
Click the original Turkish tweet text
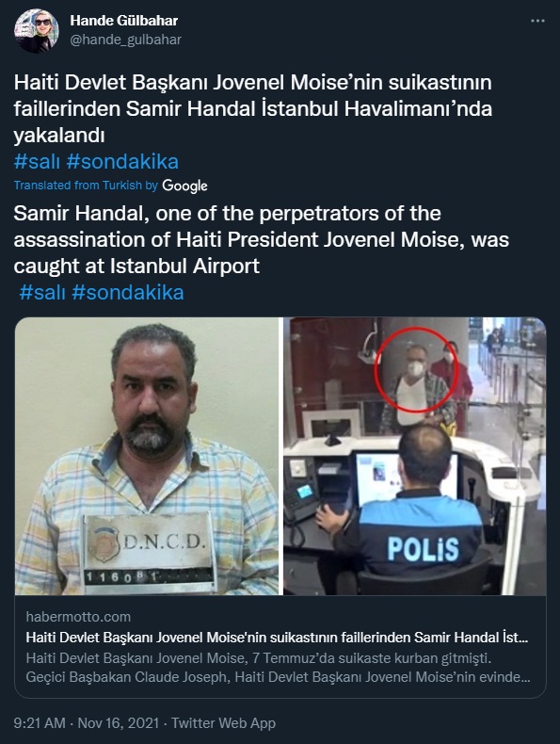253,109
